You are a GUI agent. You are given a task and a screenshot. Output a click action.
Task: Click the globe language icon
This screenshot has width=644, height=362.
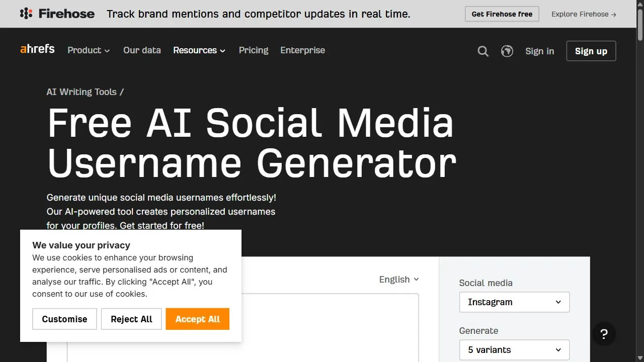tap(507, 51)
